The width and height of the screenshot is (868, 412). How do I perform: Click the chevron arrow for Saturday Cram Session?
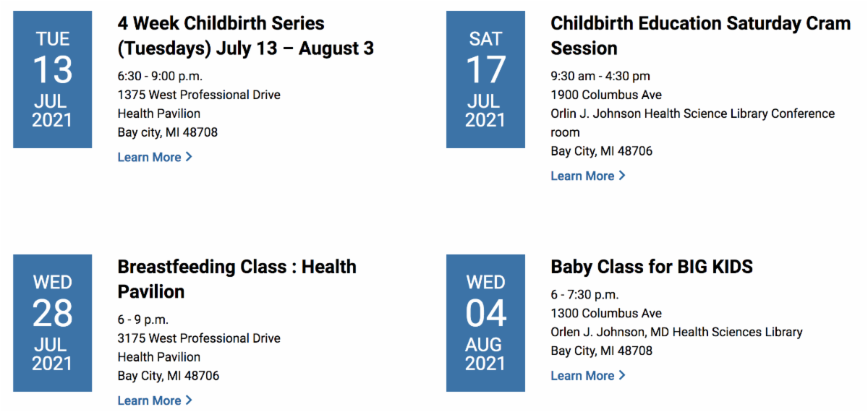pyautogui.click(x=622, y=176)
